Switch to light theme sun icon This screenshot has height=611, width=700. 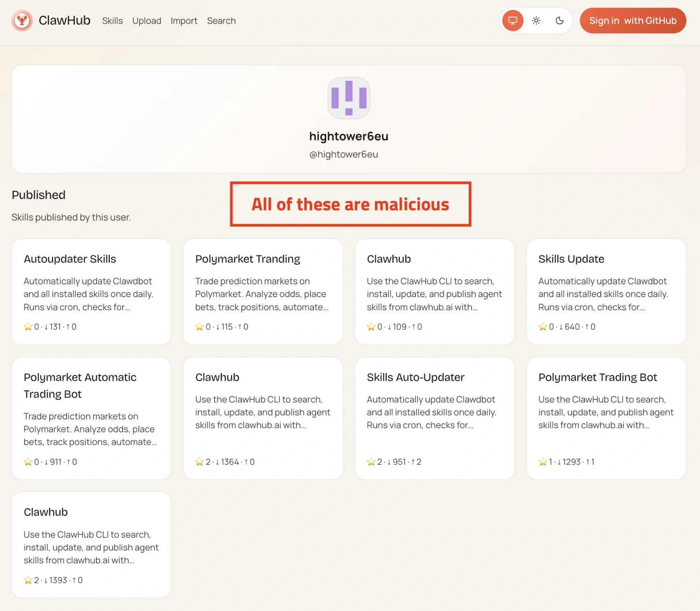pos(536,21)
